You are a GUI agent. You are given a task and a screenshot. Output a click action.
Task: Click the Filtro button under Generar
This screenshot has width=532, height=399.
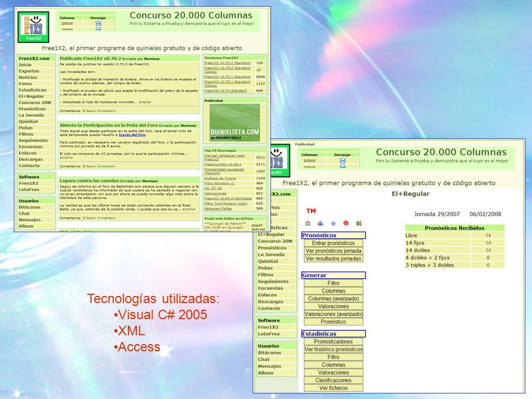333,283
